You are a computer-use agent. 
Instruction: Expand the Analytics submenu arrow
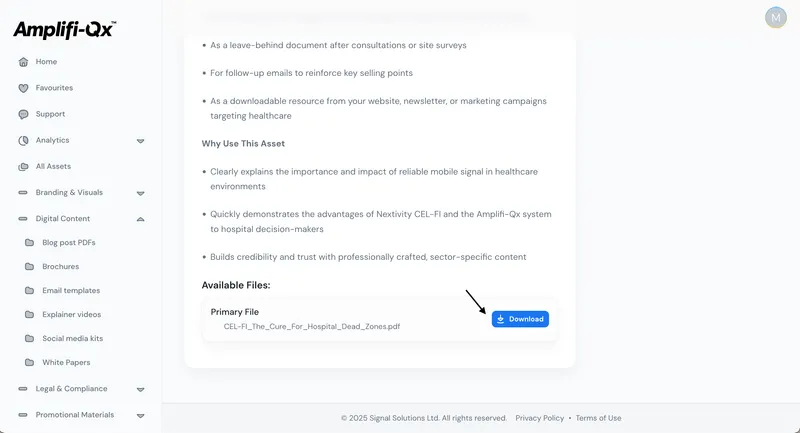click(141, 141)
